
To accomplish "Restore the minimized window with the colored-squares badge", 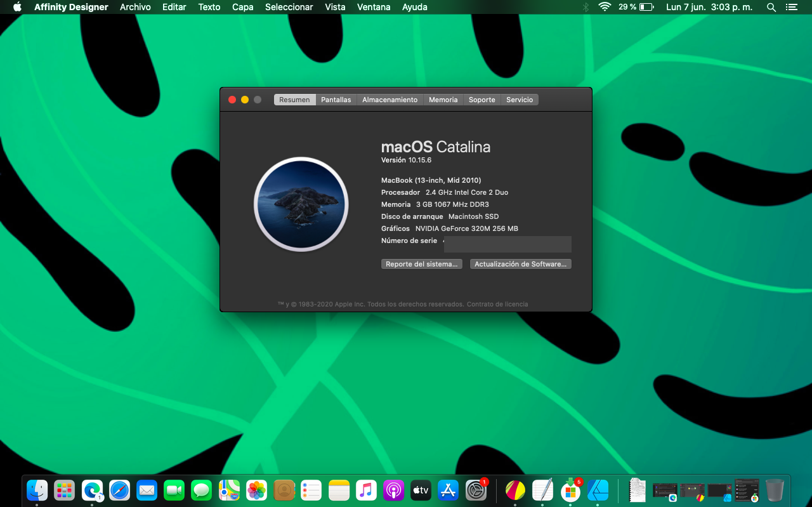I will click(747, 490).
